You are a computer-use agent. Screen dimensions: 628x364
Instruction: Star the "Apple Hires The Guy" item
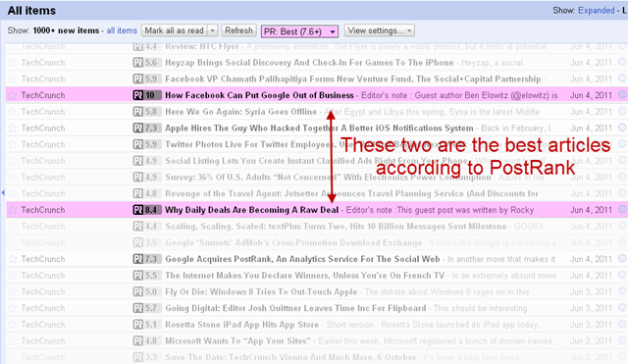point(13,129)
